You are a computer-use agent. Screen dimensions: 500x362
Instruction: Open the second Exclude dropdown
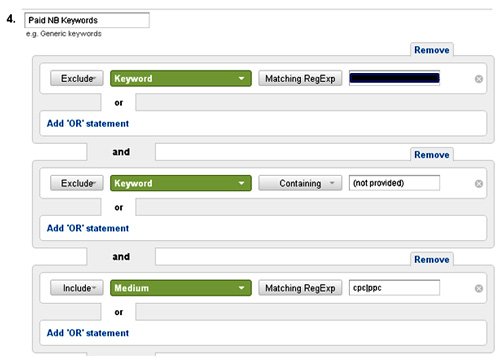coord(77,183)
